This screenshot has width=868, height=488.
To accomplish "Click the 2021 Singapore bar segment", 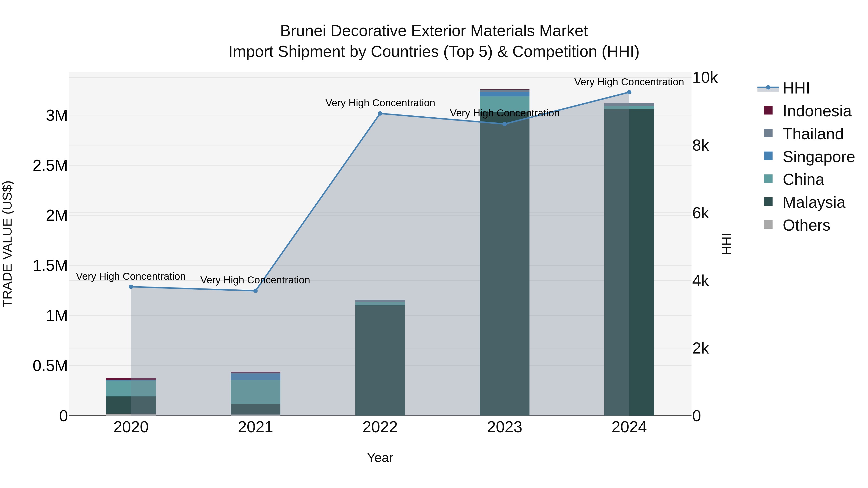I will click(x=255, y=376).
